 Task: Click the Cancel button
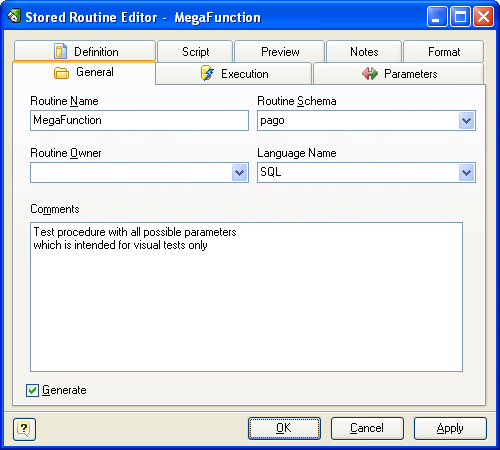point(367,428)
